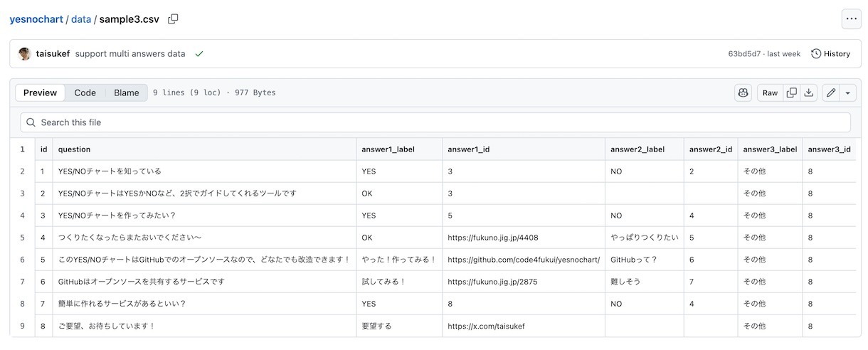Image resolution: width=868 pixels, height=350 pixels.
Task: Edit file with the pencil icon
Action: coord(830,93)
